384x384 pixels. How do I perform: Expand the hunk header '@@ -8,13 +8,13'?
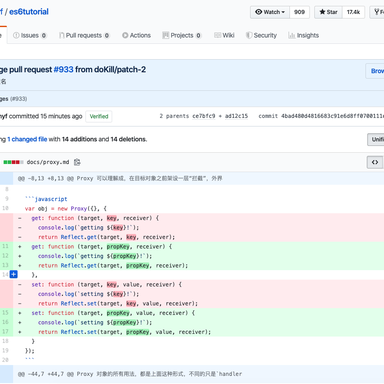120,178
